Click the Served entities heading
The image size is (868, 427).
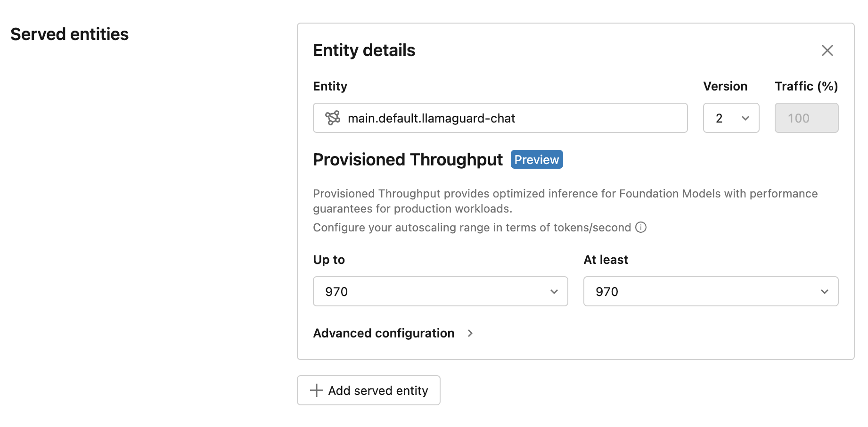[69, 34]
